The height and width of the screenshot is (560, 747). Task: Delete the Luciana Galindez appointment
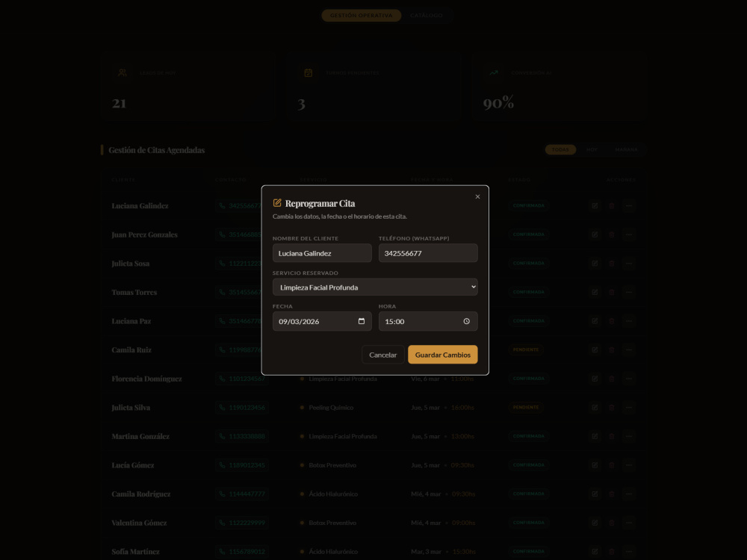coord(612,206)
